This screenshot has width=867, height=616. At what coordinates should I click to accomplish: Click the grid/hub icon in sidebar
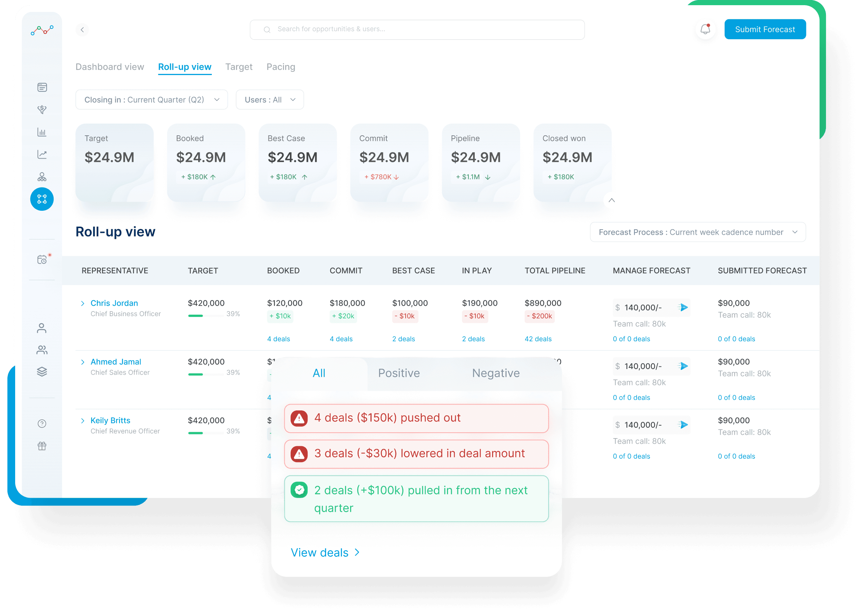click(x=43, y=199)
